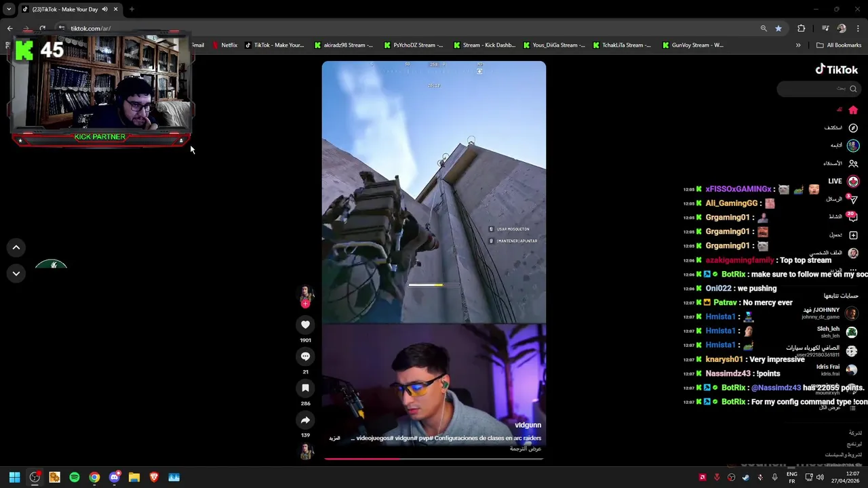Image resolution: width=868 pixels, height=488 pixels.
Task: Open suggested account JOHNNY فهد
Action: pyautogui.click(x=829, y=313)
